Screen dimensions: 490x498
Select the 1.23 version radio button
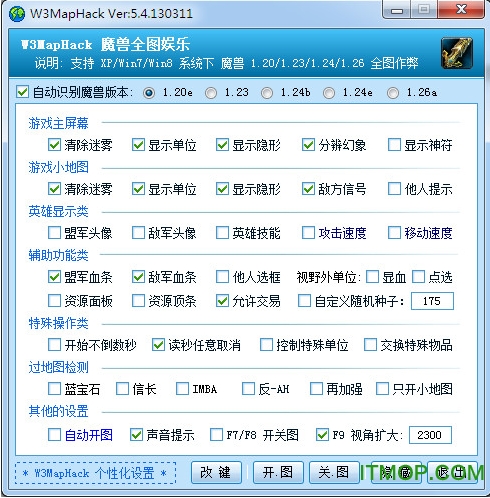click(211, 93)
